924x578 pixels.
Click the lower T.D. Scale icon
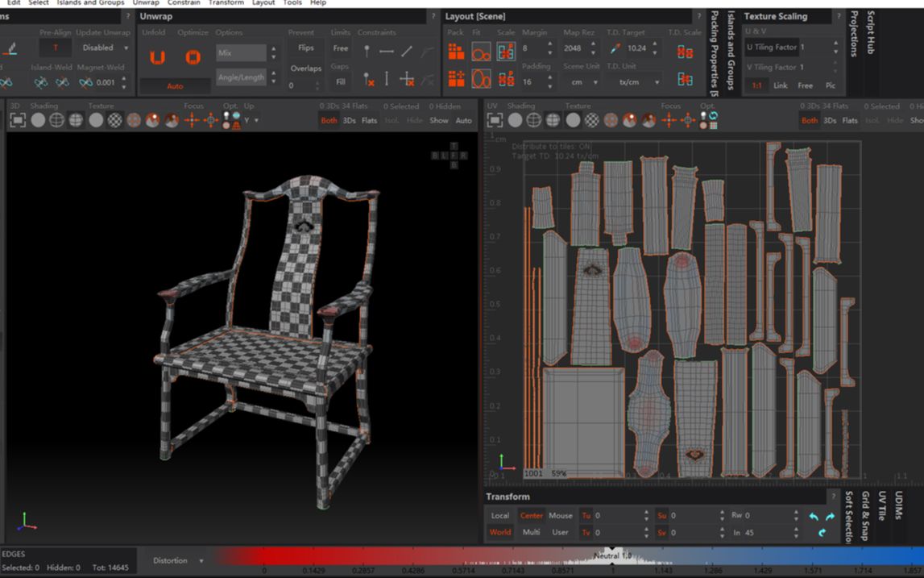(x=685, y=78)
